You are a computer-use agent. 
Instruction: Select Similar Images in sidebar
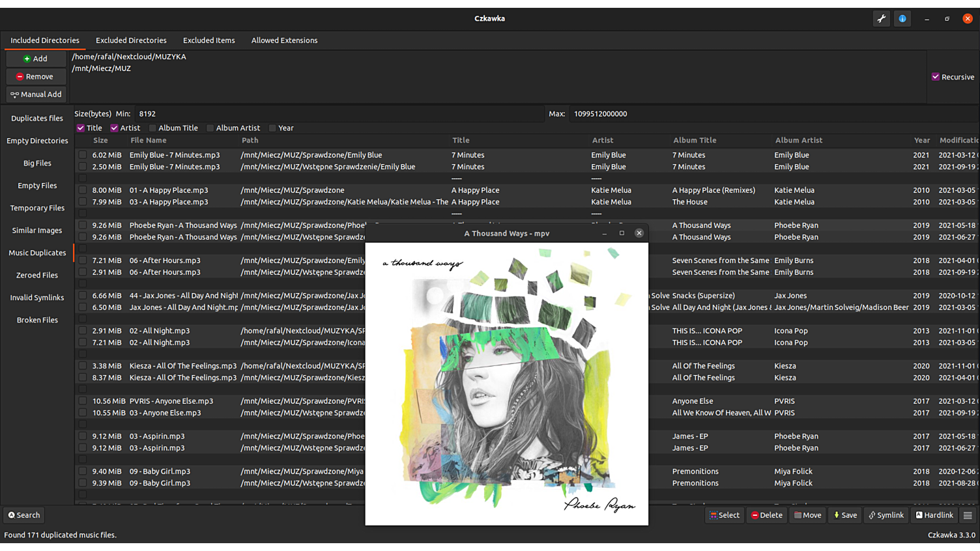(37, 231)
